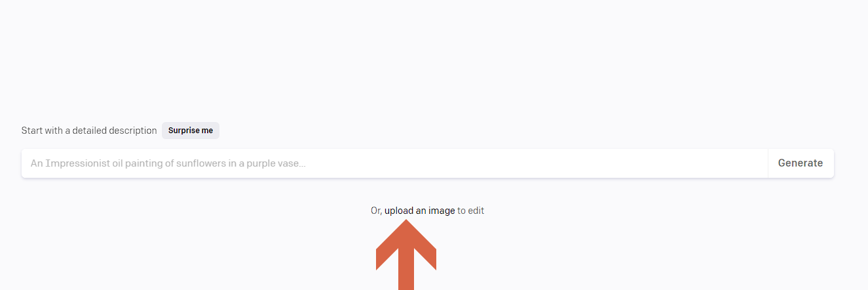This screenshot has width=868, height=290.
Task: Tap the gray Surprise me pill
Action: [x=191, y=131]
